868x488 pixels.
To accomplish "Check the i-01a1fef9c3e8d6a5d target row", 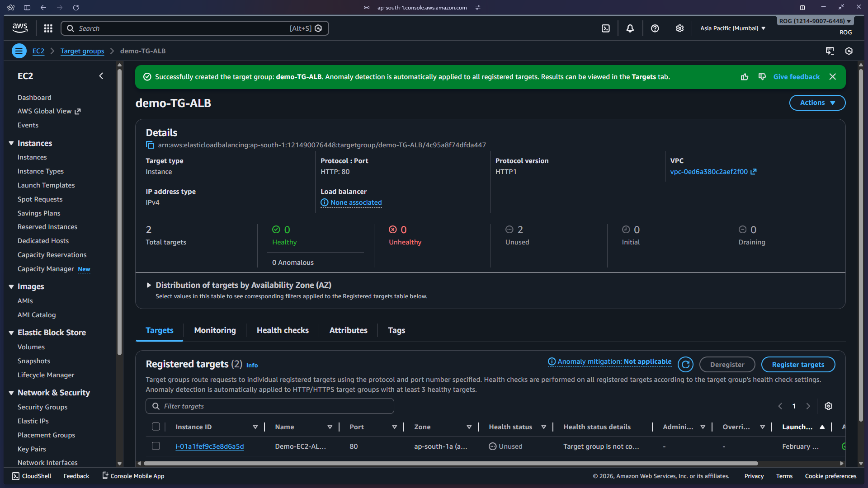I will tap(156, 446).
